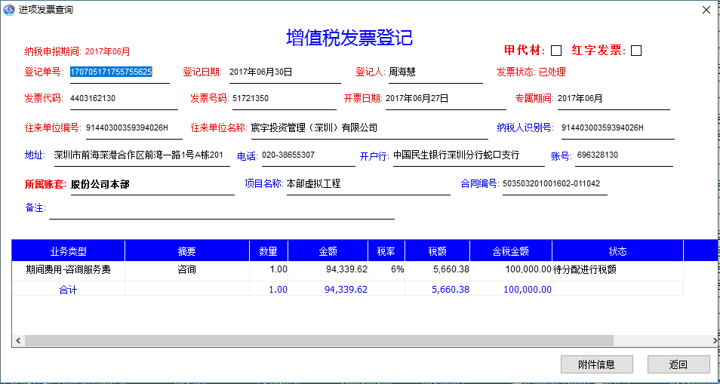720x384 pixels.
Task: Click the 94,339.62 value in 合计 row
Action: tap(346, 290)
